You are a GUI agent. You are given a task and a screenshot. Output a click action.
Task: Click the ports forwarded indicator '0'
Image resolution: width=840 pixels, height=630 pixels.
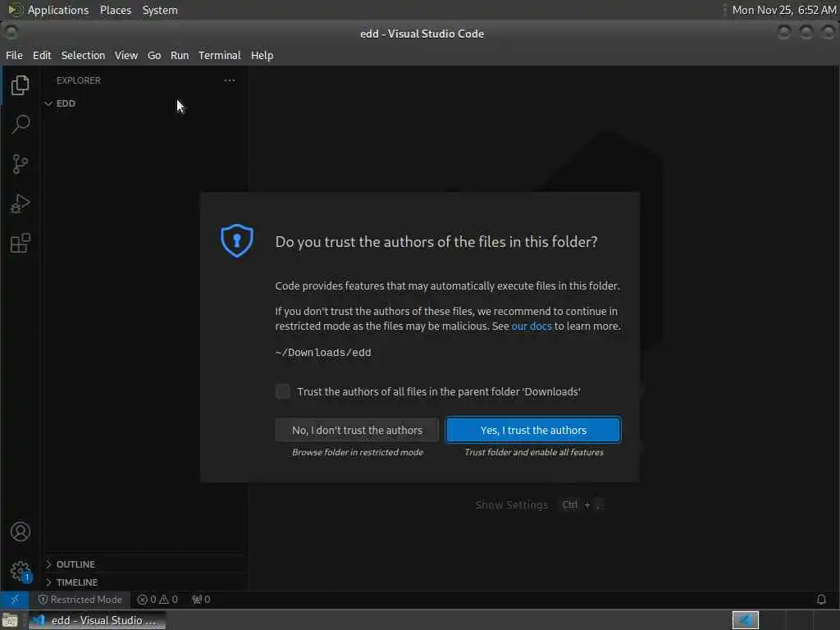click(201, 600)
